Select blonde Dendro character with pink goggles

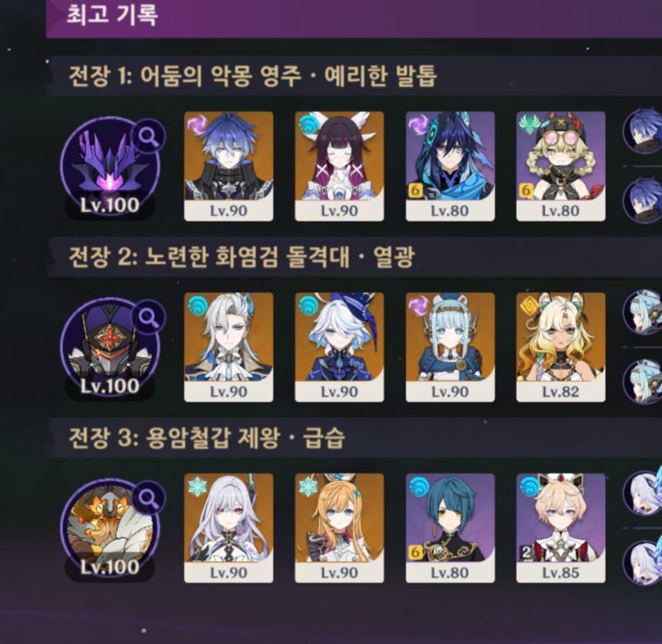561,166
